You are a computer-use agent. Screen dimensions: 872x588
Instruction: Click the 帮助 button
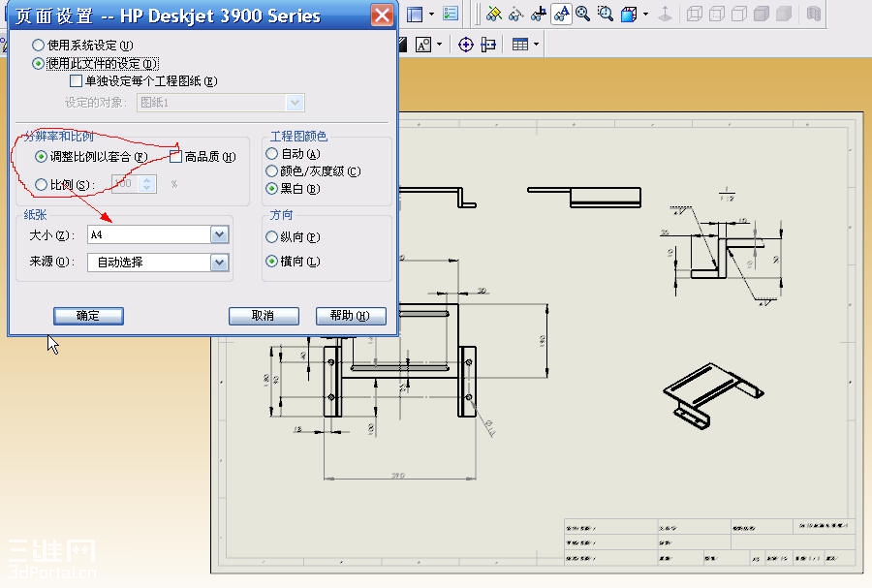click(x=351, y=316)
